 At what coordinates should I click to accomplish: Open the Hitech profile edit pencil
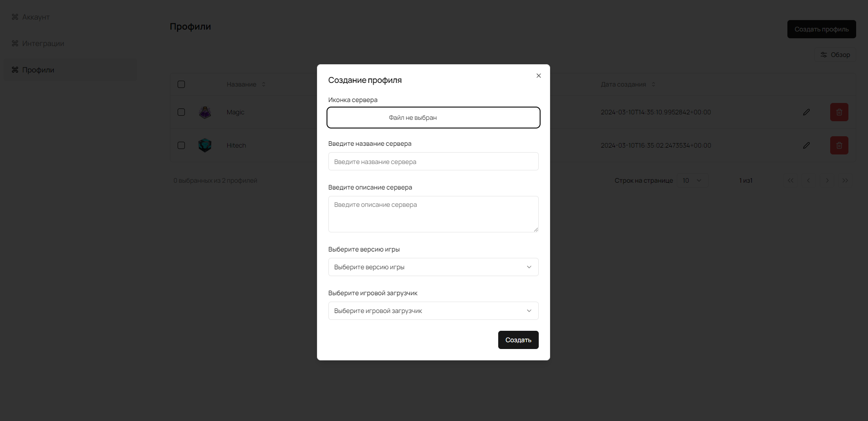coord(806,145)
